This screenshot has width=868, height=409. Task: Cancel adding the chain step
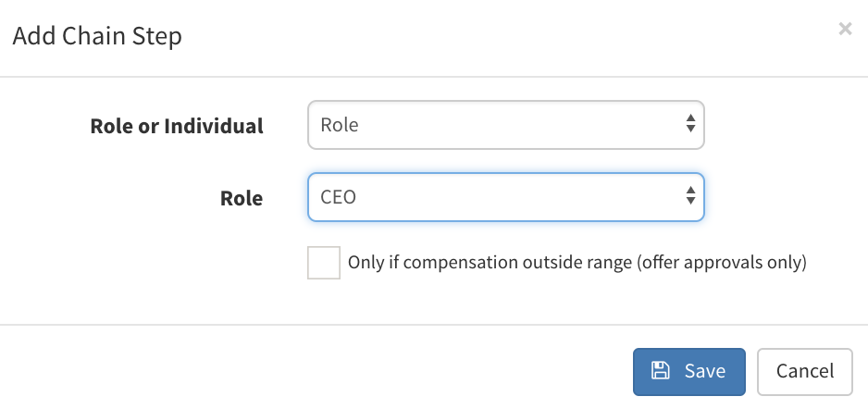(x=804, y=371)
